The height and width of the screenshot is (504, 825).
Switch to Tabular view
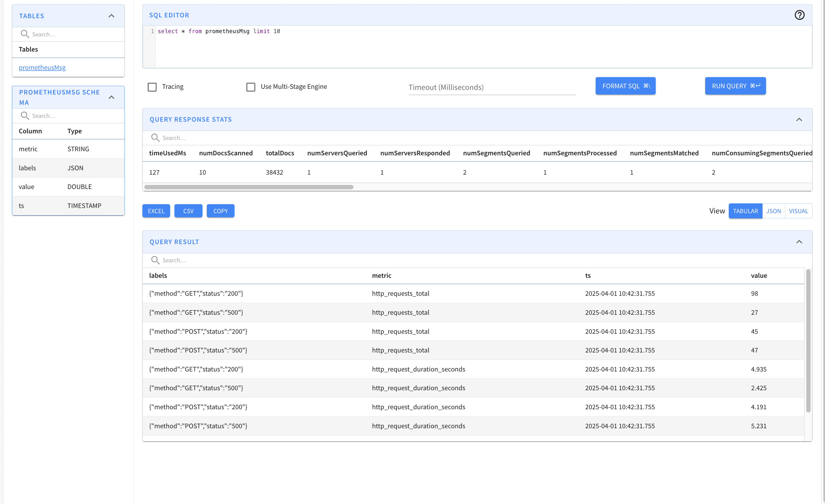[745, 211]
